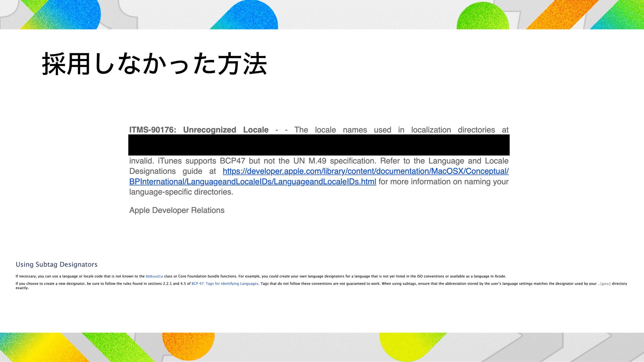The width and height of the screenshot is (644, 362).
Task: Click the Using Subtag Designators heading
Action: point(56,264)
